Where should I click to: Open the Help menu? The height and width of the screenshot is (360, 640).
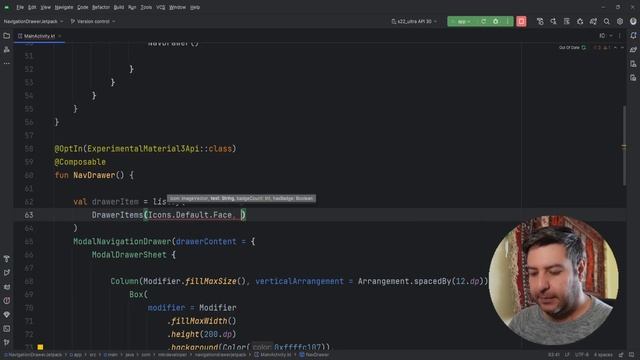tap(195, 7)
